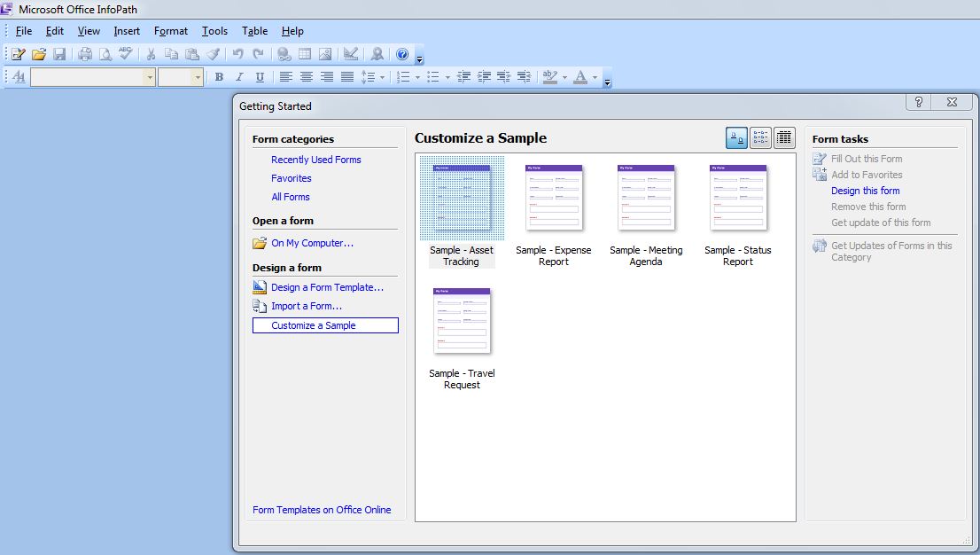Click the Format Painter icon
Screen dimensions: 980x555
213,53
